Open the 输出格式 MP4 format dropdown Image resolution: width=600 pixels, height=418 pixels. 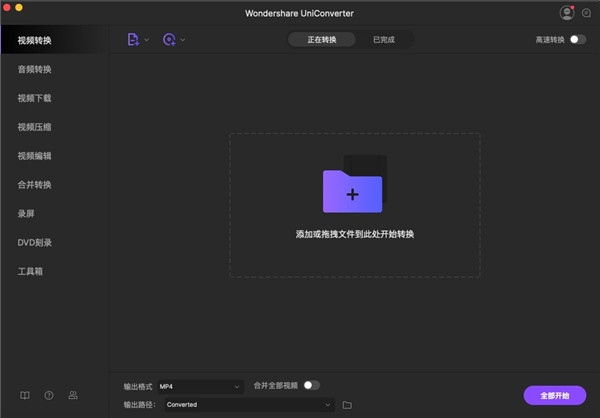coord(200,386)
